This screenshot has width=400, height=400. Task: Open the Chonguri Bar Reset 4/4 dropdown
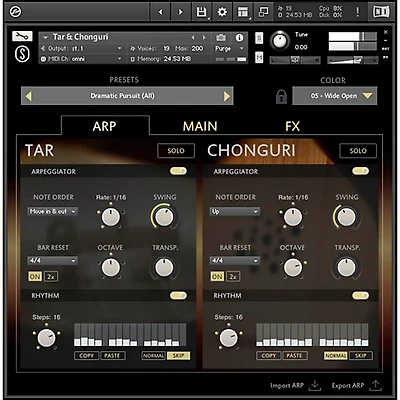point(235,261)
